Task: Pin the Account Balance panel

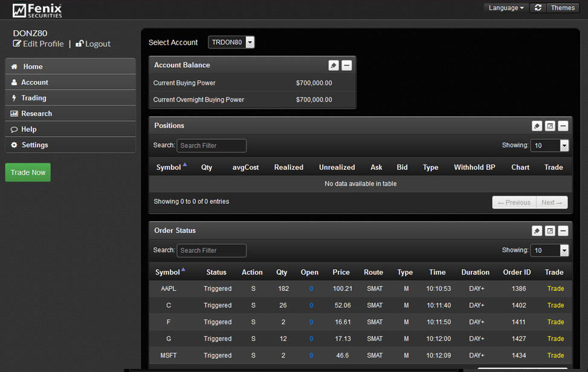Action: (x=334, y=65)
